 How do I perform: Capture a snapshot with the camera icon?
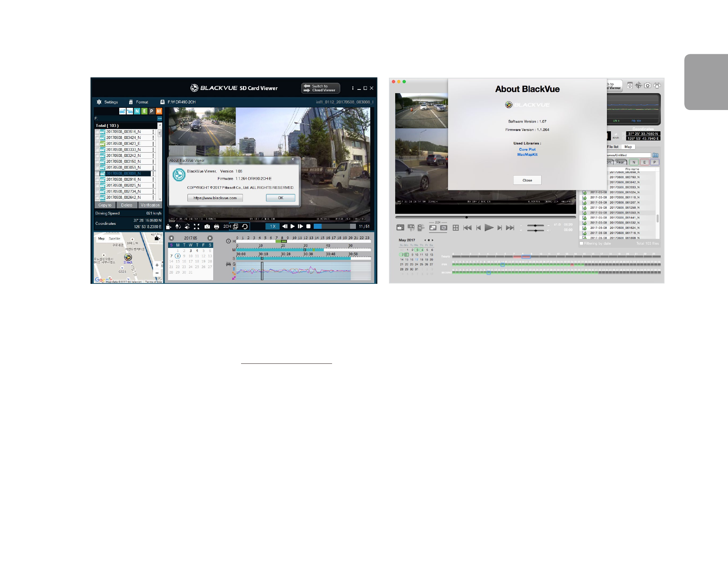coord(207,227)
